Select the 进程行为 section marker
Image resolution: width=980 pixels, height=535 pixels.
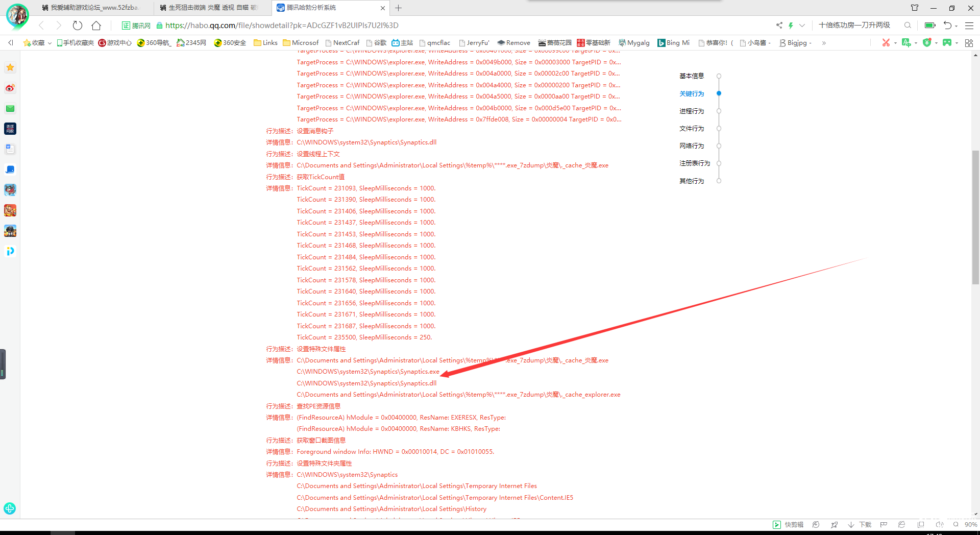click(x=719, y=111)
